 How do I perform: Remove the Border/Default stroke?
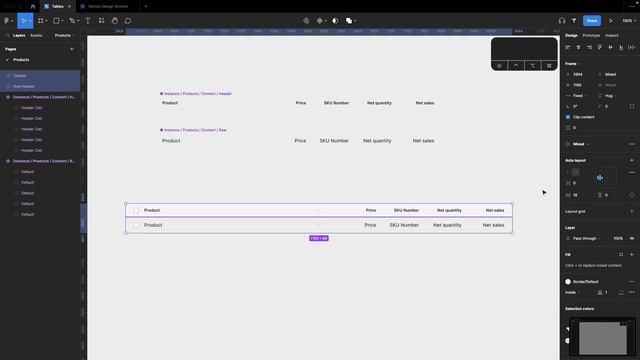(632, 282)
